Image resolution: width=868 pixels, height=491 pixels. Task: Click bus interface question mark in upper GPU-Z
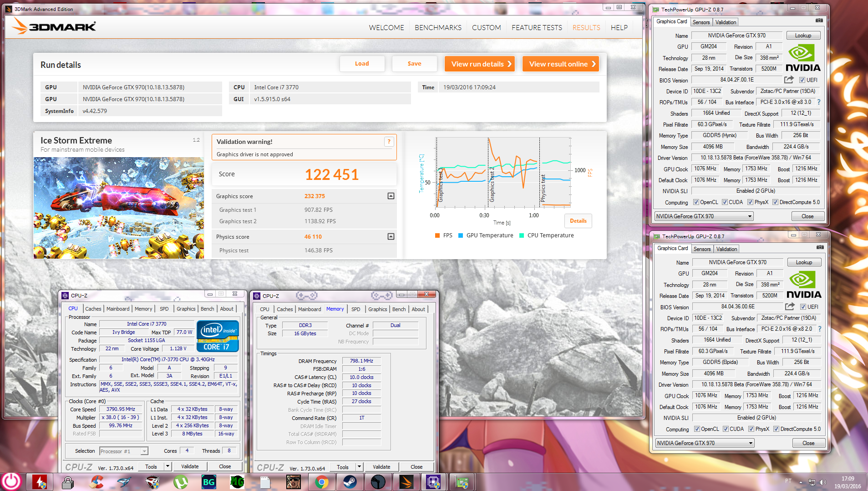819,102
